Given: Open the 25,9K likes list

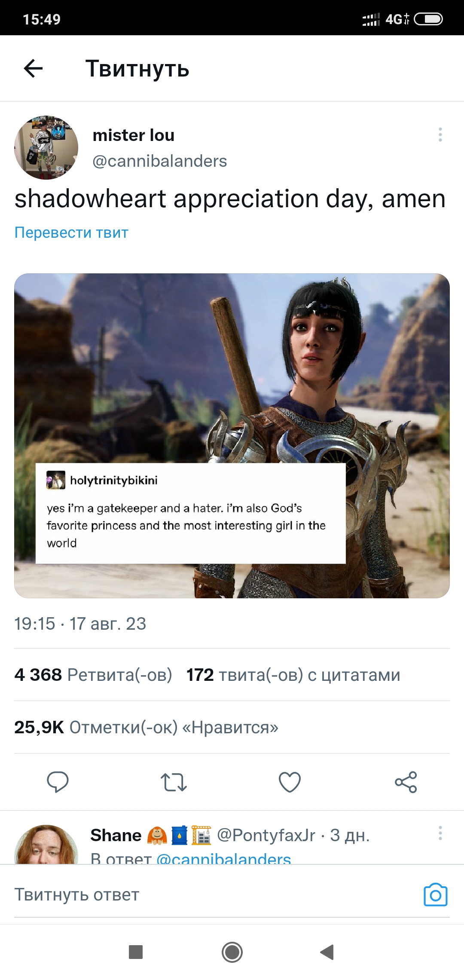Looking at the screenshot, I should (147, 727).
